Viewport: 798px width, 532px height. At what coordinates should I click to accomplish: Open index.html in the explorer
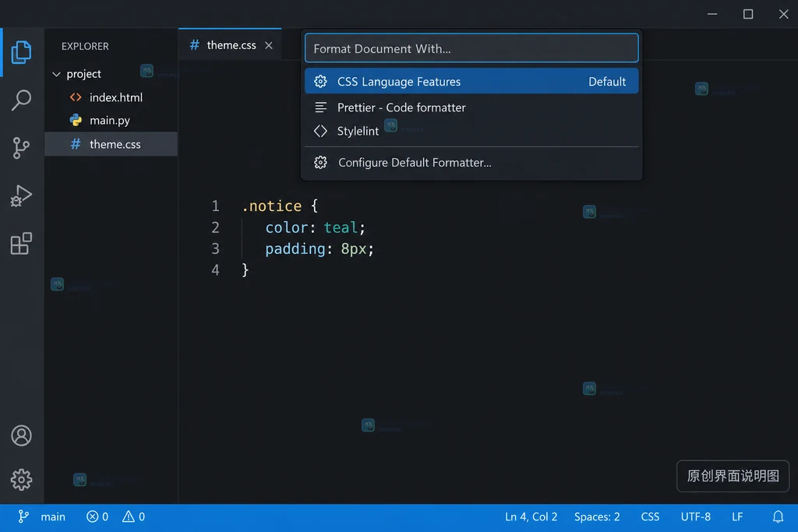(111, 97)
